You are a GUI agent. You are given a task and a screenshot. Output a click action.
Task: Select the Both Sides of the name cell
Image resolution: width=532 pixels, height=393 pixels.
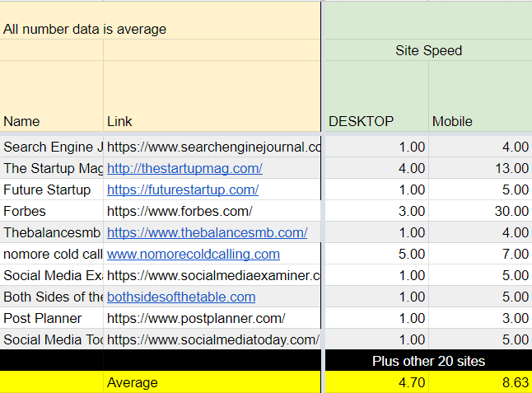pyautogui.click(x=52, y=297)
